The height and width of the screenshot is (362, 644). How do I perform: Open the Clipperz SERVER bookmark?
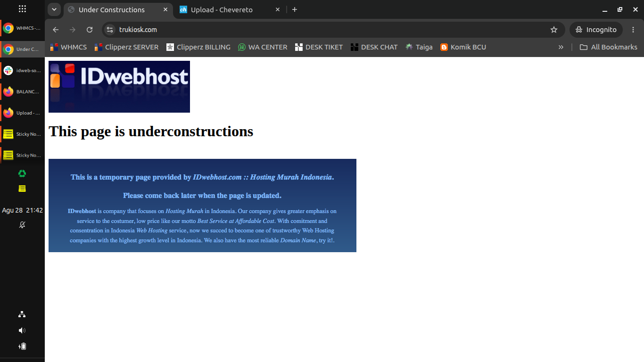point(126,47)
